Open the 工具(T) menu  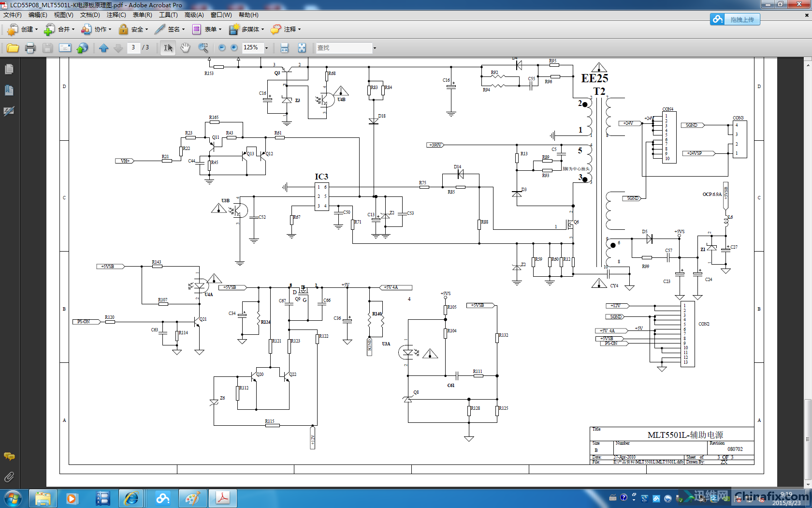(168, 15)
